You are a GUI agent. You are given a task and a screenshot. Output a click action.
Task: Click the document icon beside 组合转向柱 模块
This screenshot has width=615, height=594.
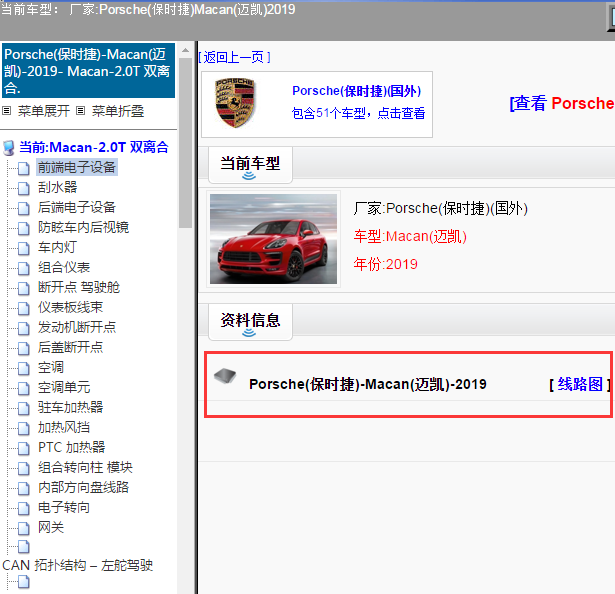[x=24, y=468]
